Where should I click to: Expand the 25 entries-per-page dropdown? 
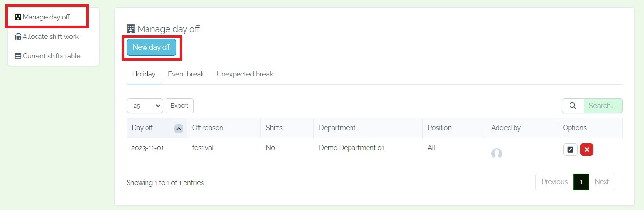click(145, 106)
